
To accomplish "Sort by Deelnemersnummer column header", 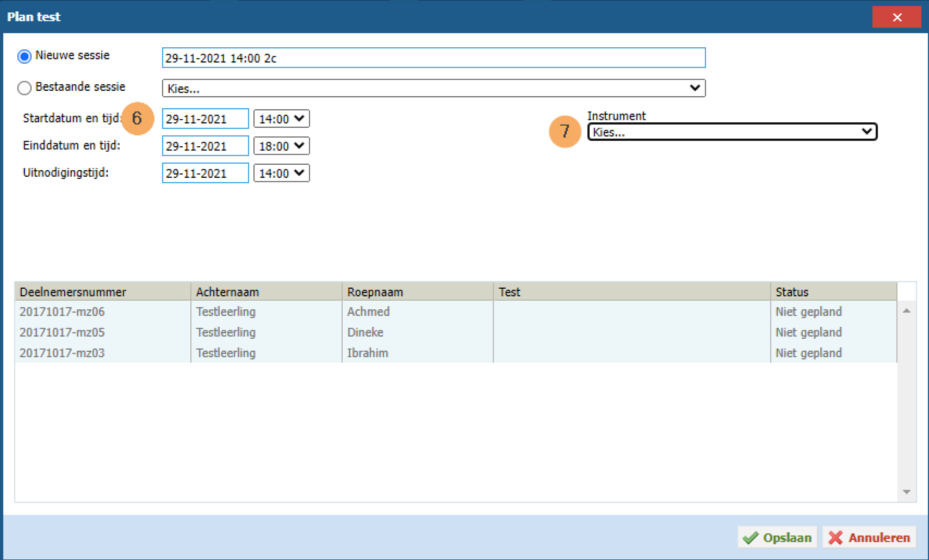I will 102,292.
